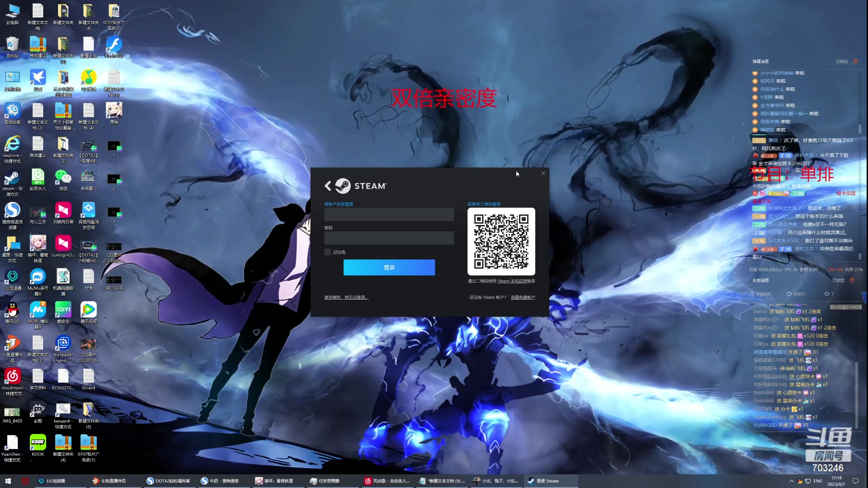Open the 回收站 recycle bin icon

click(13, 47)
